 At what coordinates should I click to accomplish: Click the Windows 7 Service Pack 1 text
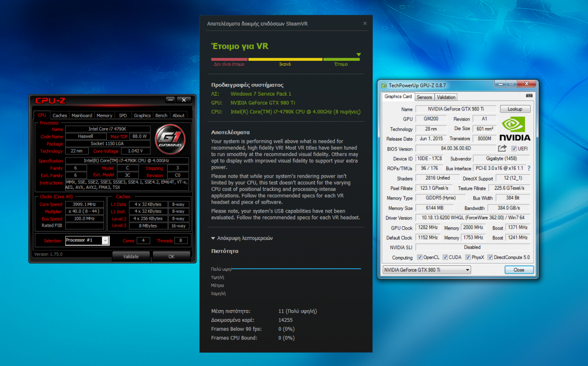coord(261,94)
